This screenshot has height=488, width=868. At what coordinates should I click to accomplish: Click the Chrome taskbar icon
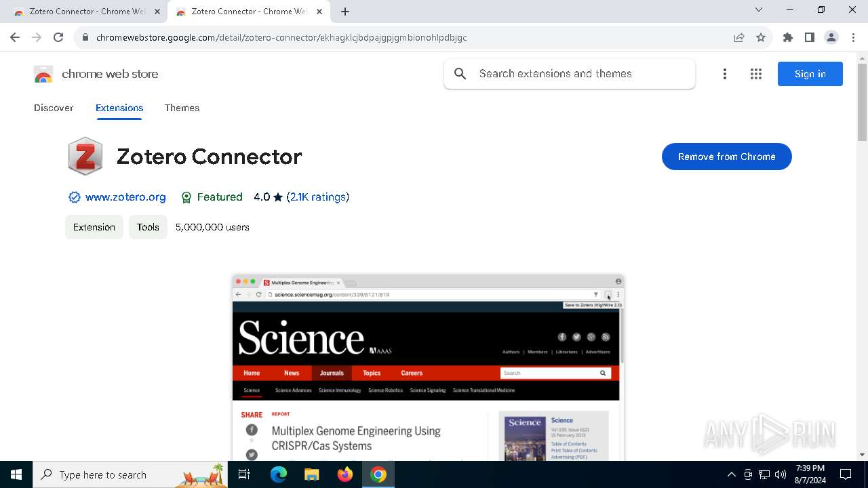[378, 474]
